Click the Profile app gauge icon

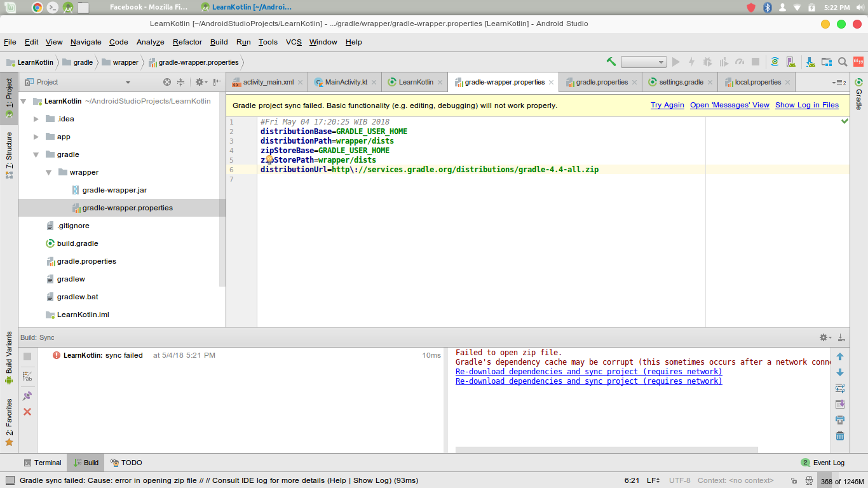point(740,62)
